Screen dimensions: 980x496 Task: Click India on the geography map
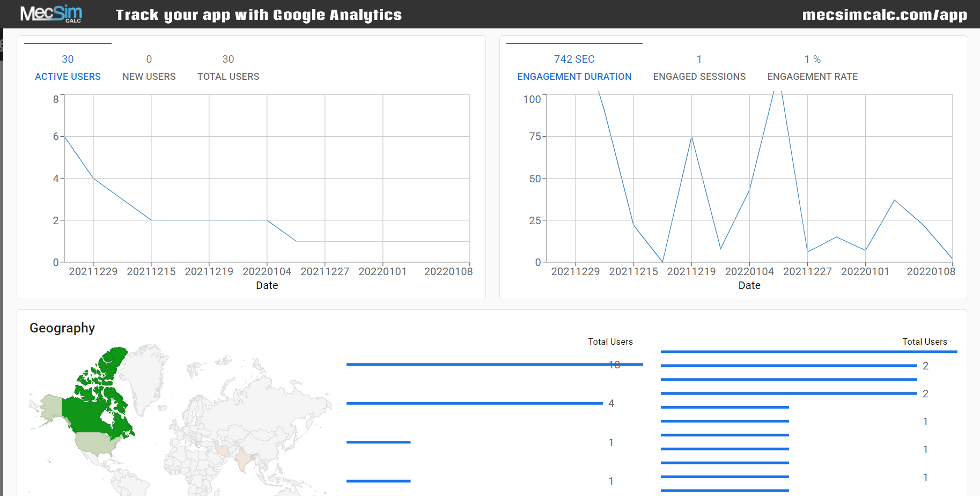coord(243,460)
